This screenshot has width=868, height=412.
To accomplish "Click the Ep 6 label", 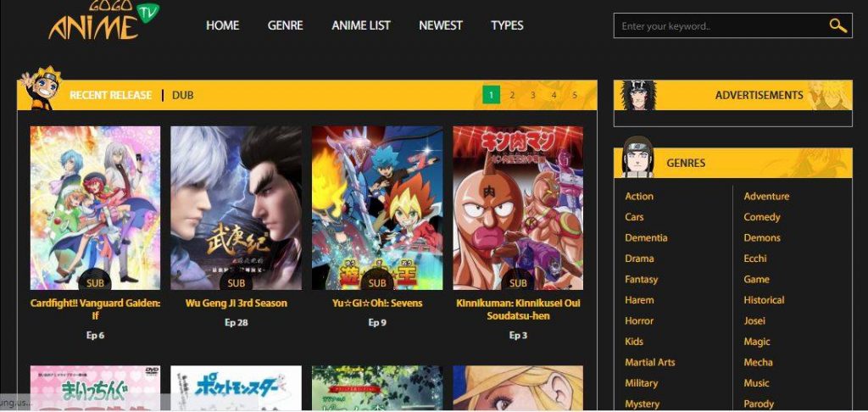I will pos(95,335).
